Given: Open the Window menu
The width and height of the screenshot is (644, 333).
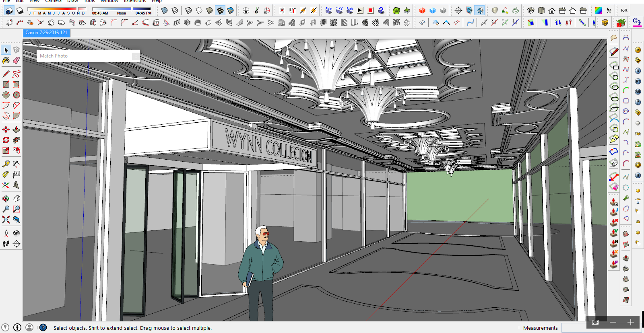Looking at the screenshot, I should [109, 1].
